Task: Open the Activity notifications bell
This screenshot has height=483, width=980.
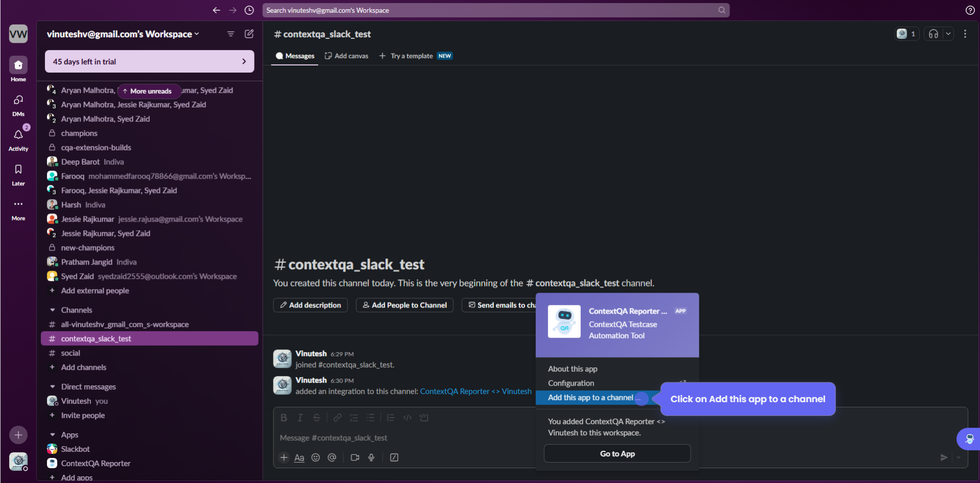Action: click(x=18, y=135)
